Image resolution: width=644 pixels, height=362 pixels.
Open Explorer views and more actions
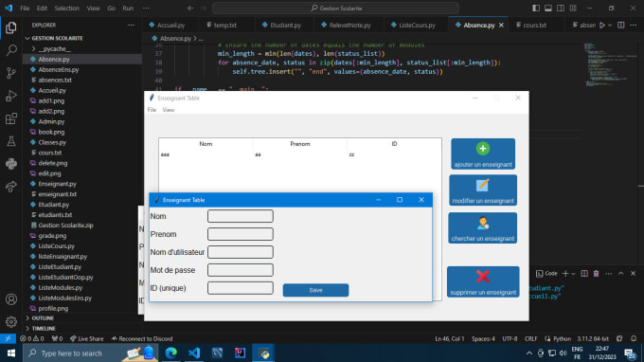(131, 25)
